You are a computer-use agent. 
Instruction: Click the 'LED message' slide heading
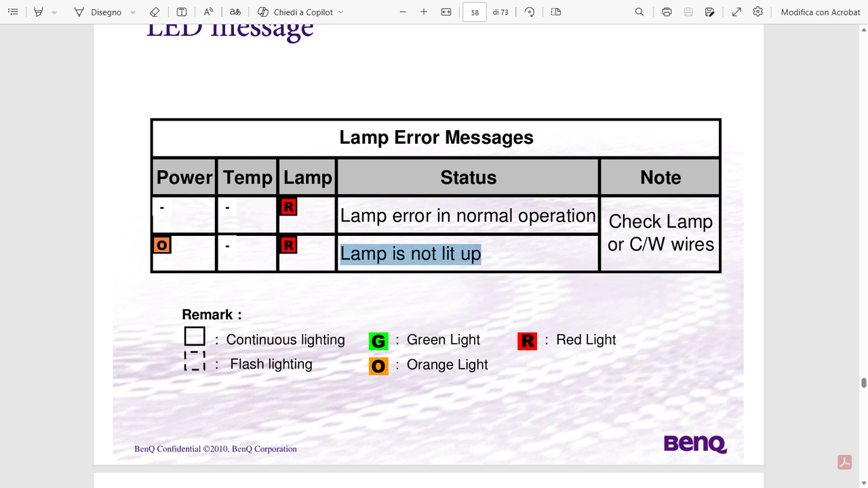[231, 30]
